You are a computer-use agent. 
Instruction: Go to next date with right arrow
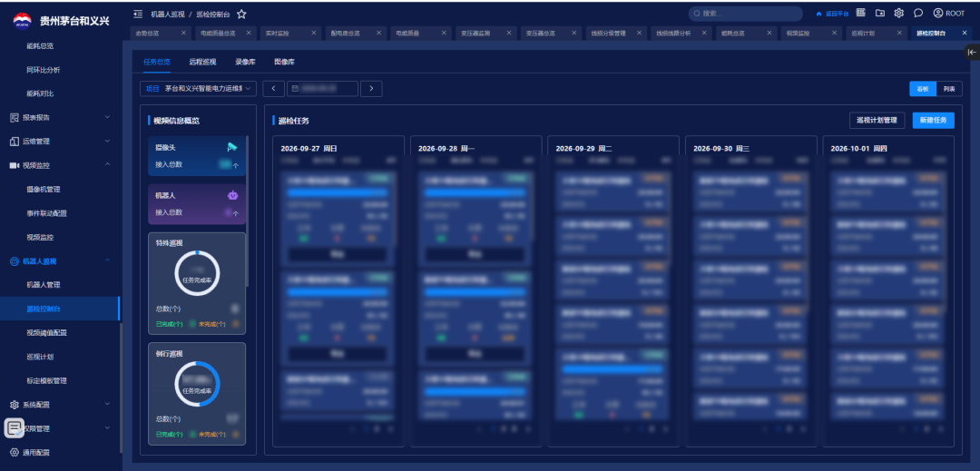(x=371, y=89)
